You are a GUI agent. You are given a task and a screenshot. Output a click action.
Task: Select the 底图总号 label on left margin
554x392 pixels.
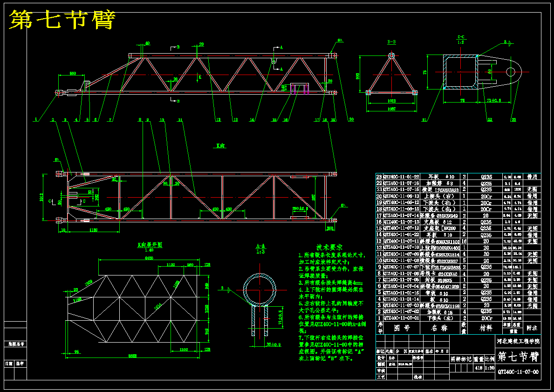16,344
